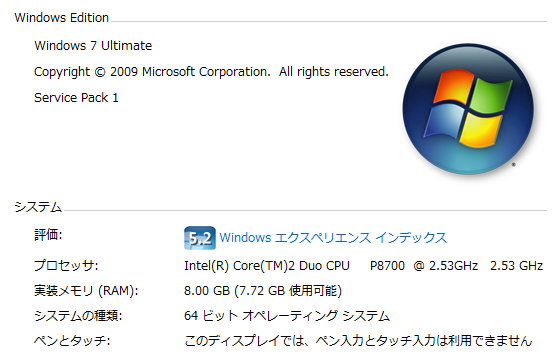Click the 評価 rating label

48,234
